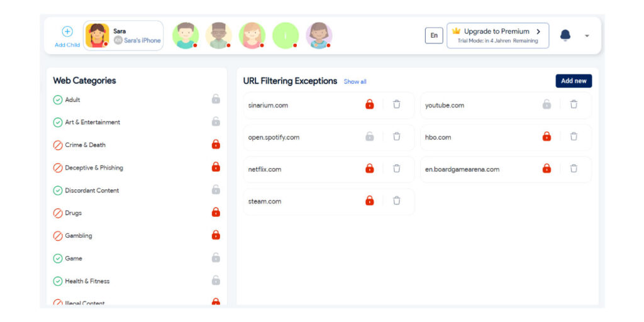Delete the sinarium.com exception
The height and width of the screenshot is (322, 644).
[x=396, y=104]
